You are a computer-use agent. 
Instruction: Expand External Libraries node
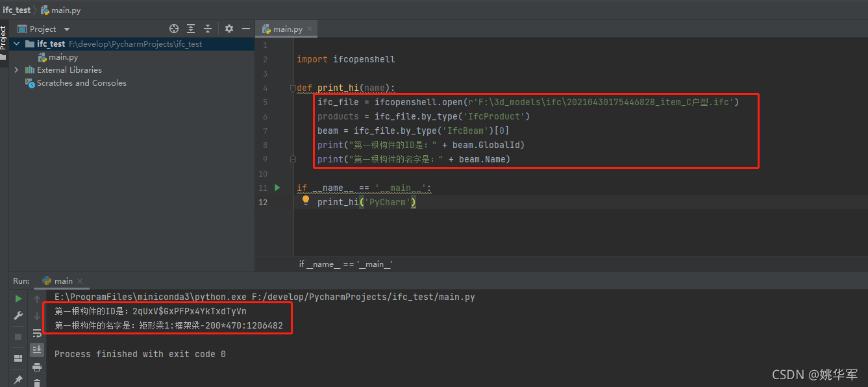tap(16, 69)
